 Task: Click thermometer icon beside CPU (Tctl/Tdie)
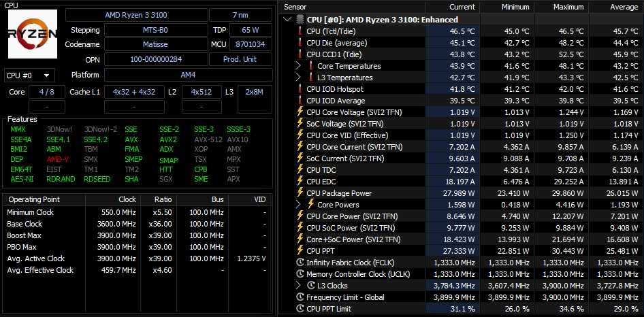(300, 31)
